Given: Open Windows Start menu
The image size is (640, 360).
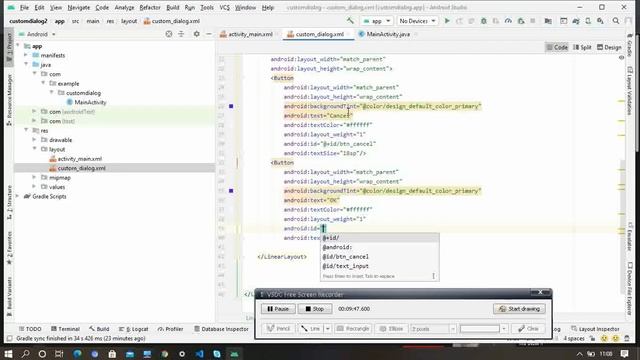Looking at the screenshot, I should [8, 353].
